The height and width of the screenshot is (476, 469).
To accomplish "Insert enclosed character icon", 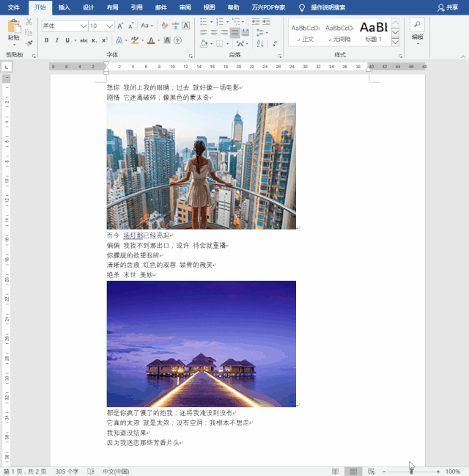I will pos(178,40).
